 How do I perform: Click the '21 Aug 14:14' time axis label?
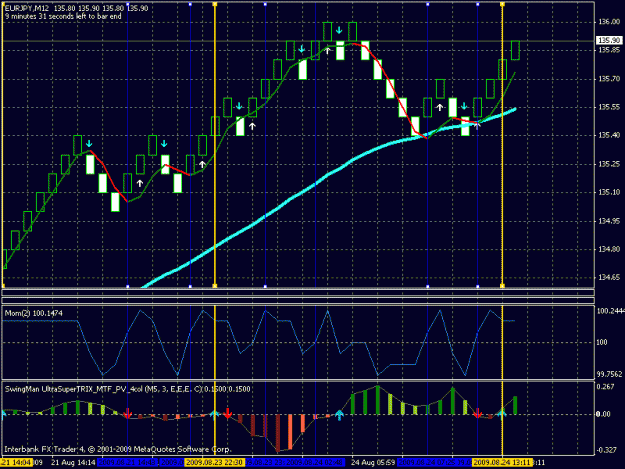pyautogui.click(x=73, y=463)
